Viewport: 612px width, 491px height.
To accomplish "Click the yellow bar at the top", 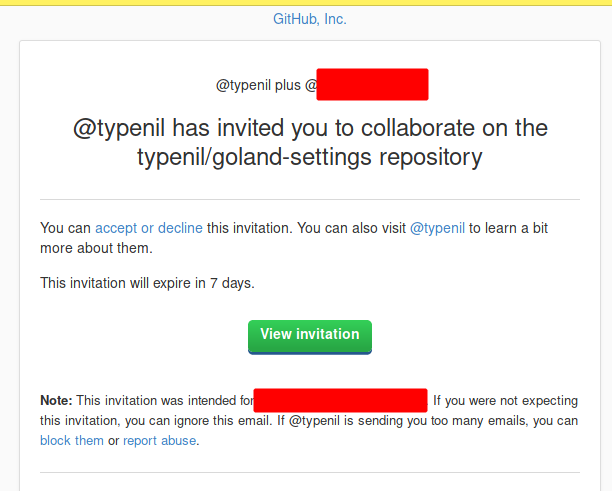I will tap(306, 2).
